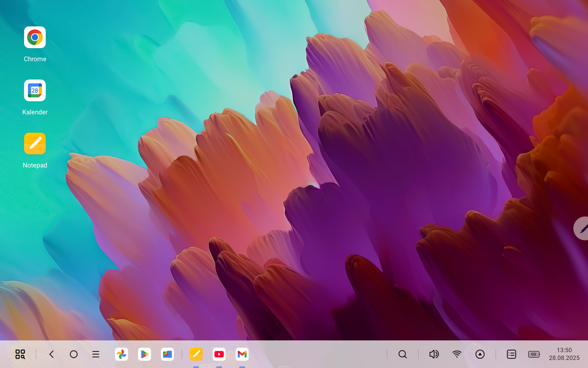Expand the hidden tray icons arrow

point(480,354)
